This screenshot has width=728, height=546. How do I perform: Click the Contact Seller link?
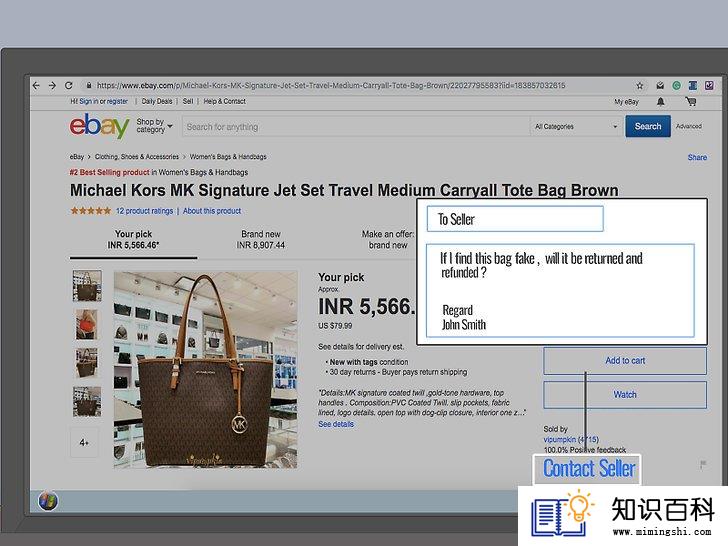point(589,468)
